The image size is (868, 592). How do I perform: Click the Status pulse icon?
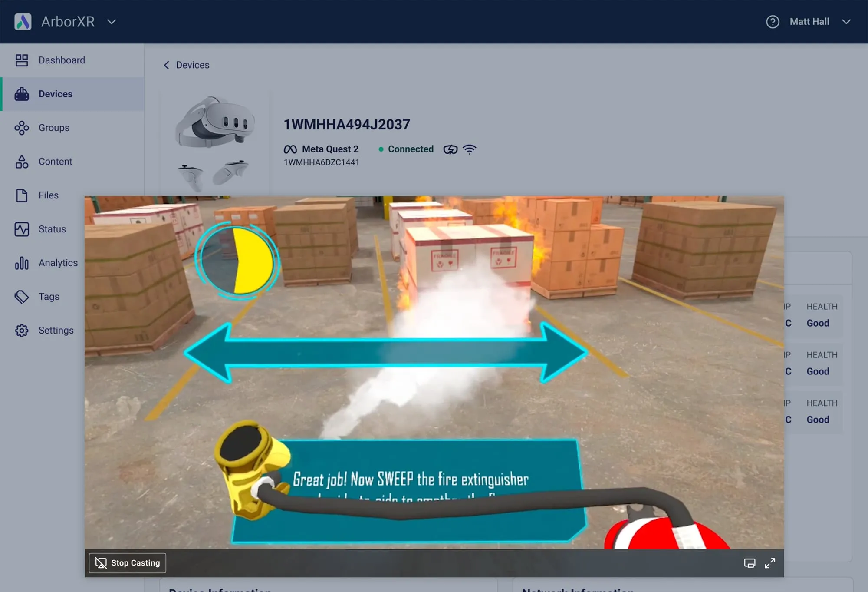[x=22, y=229]
